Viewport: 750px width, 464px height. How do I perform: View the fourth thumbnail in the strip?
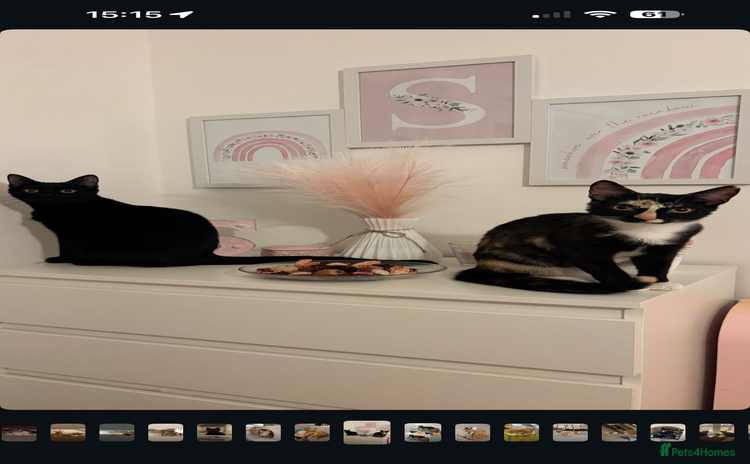tap(166, 432)
